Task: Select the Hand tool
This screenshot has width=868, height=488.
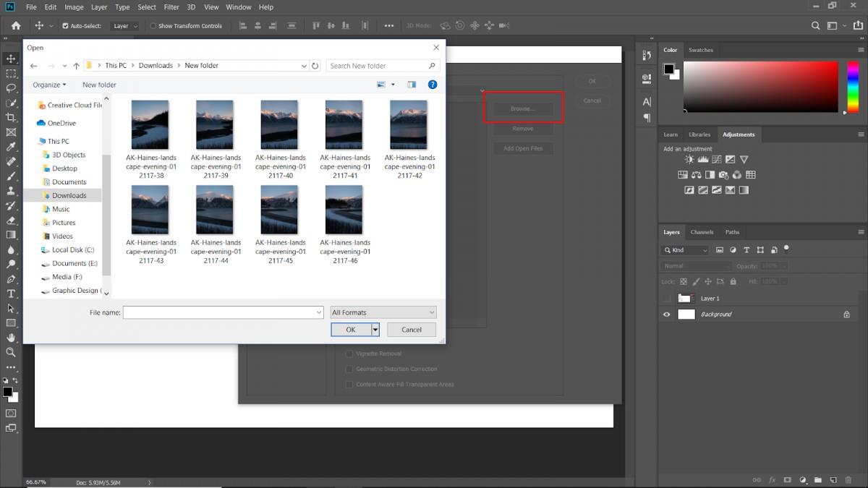Action: (11, 338)
